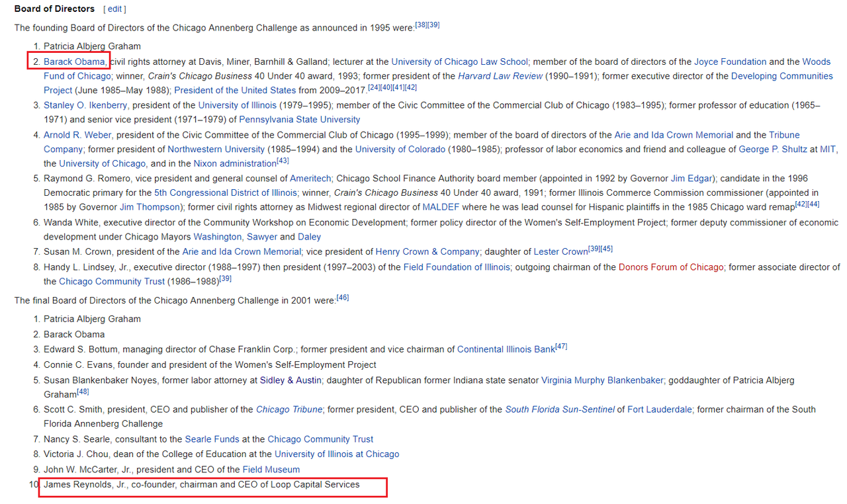Open the Searle Funds link
Viewport: 847px width, 504px height.
212,439
